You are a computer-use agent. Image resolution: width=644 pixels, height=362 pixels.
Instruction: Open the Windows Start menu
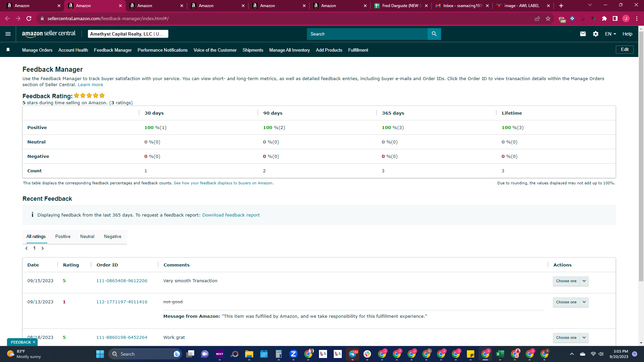[100, 354]
